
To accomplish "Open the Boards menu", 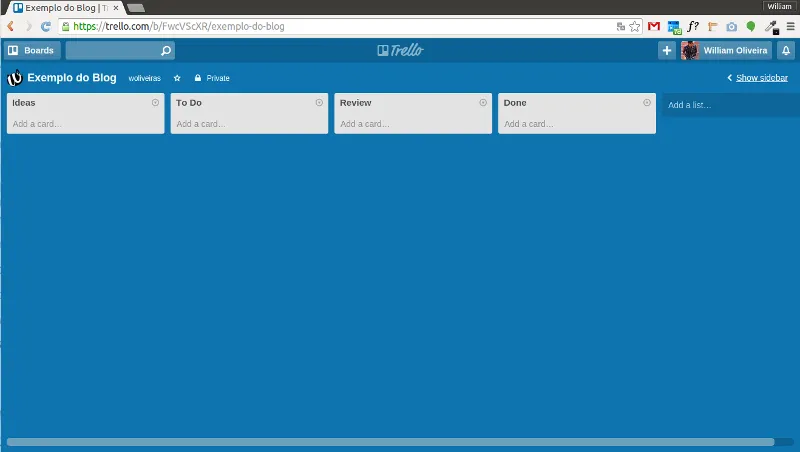I will coord(32,50).
